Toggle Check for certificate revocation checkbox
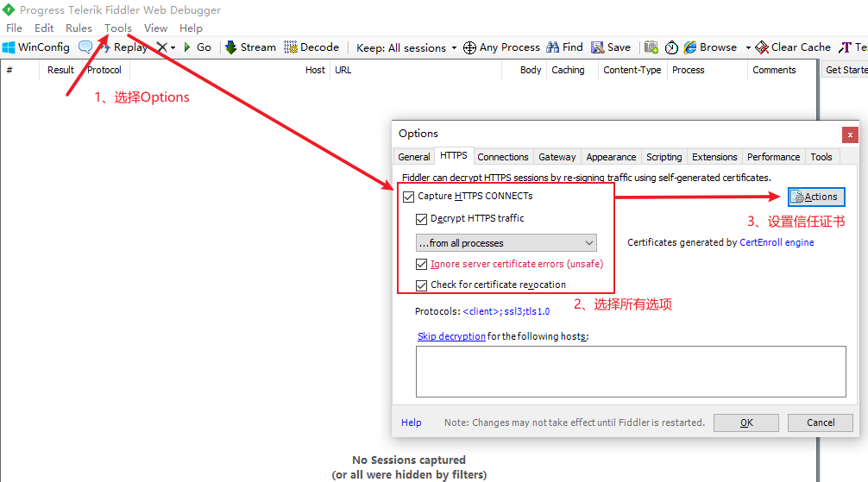 421,285
